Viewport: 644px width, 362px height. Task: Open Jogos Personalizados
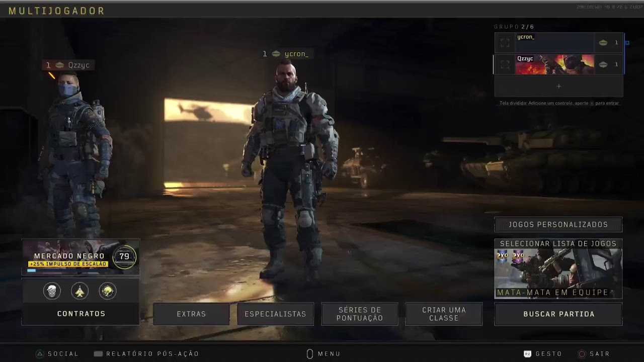click(x=558, y=225)
